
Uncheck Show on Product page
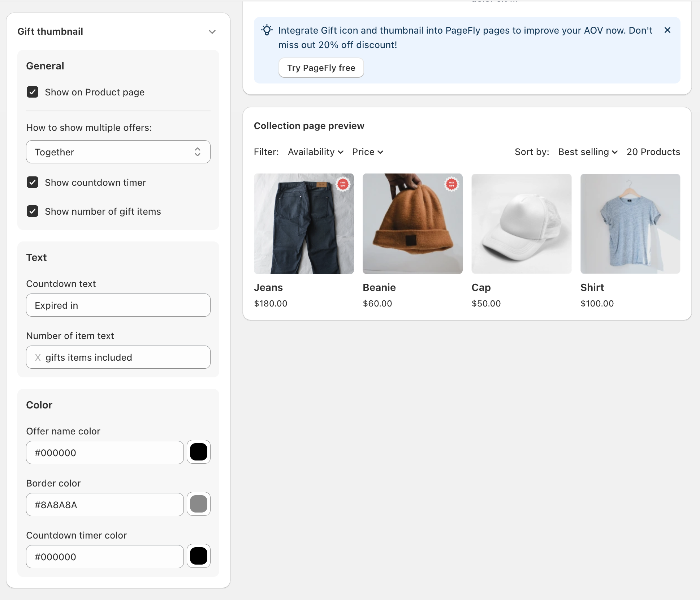point(33,92)
